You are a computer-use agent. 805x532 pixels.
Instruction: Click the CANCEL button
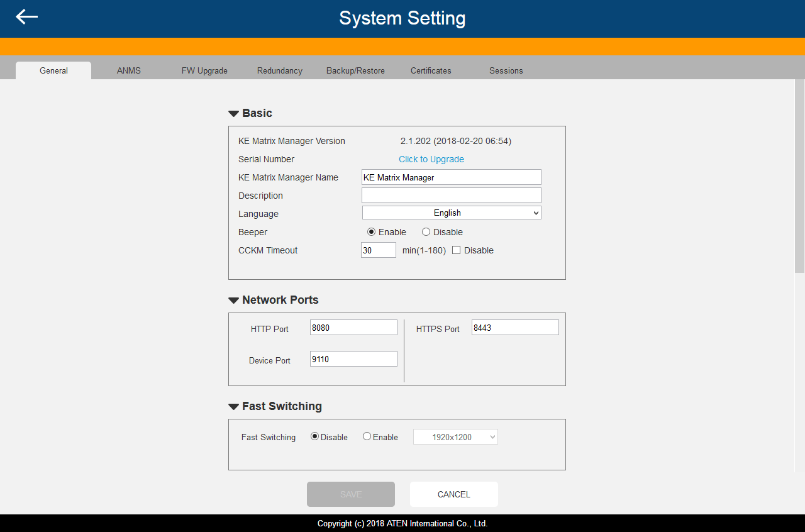pos(454,494)
